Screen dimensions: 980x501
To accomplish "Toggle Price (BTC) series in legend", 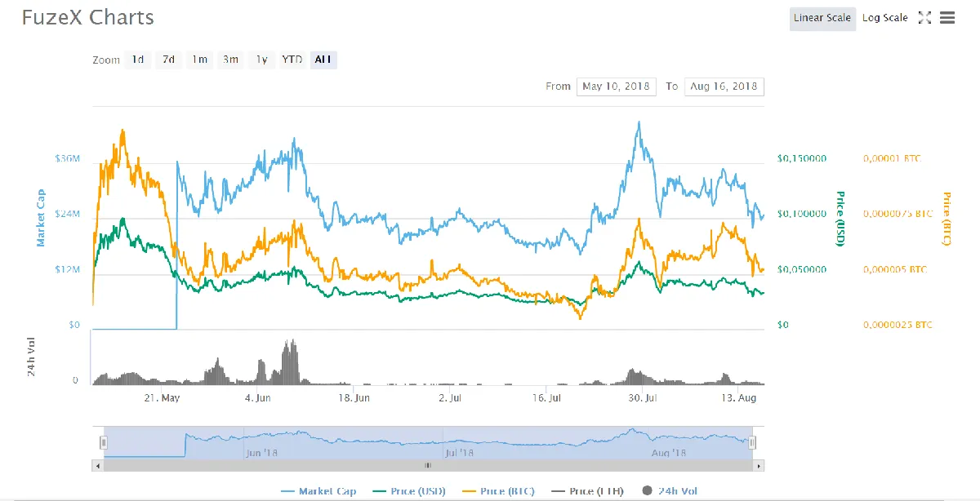I will 497,491.
